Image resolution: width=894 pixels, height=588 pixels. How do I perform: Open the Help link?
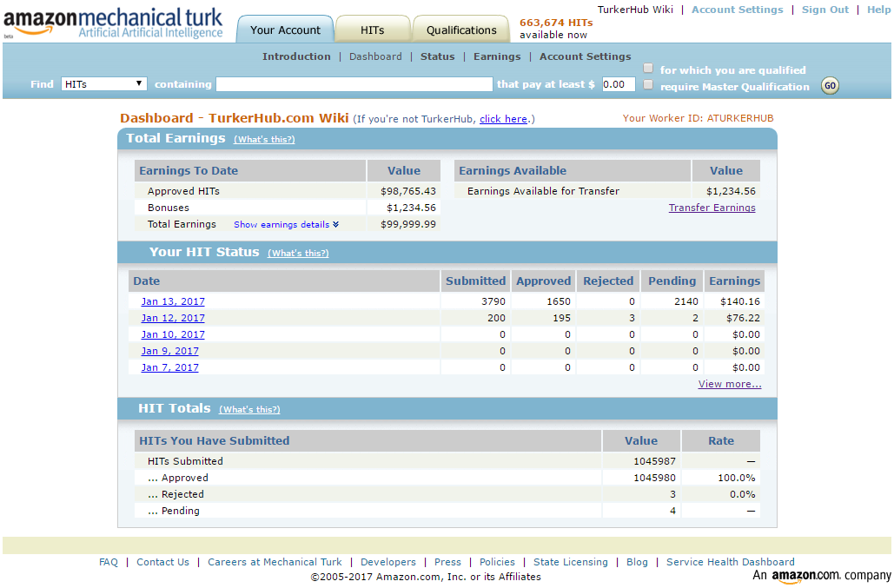(878, 10)
